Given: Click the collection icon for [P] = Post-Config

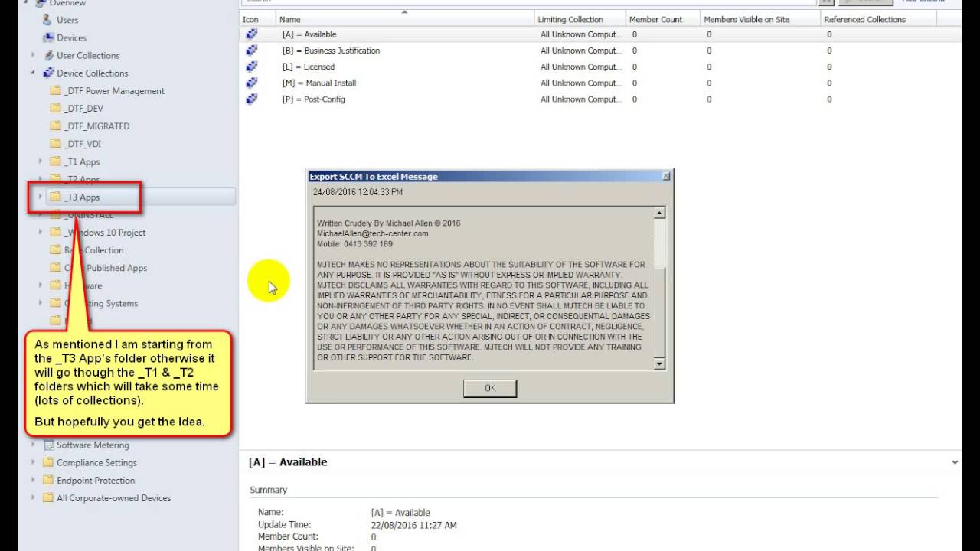Looking at the screenshot, I should coord(251,99).
